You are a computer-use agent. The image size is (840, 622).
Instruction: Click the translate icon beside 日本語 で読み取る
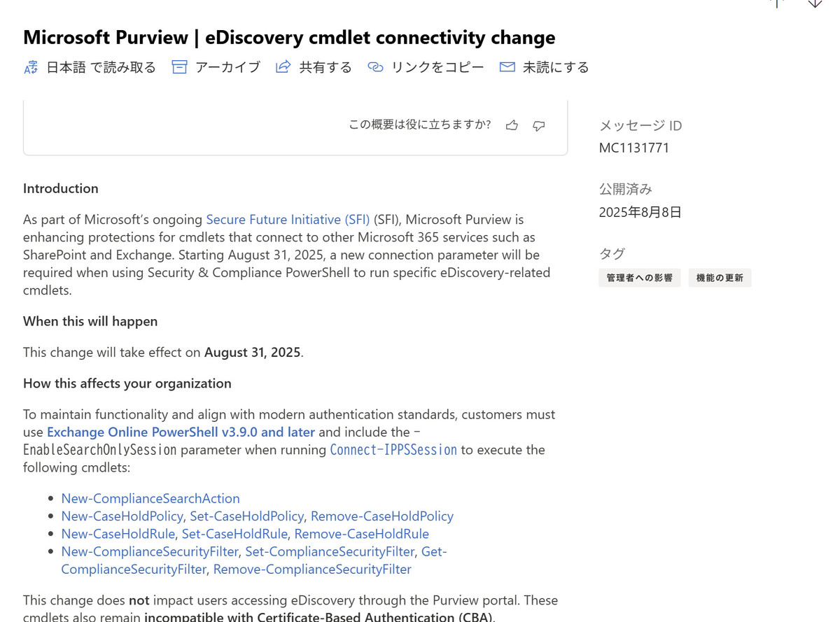click(31, 67)
